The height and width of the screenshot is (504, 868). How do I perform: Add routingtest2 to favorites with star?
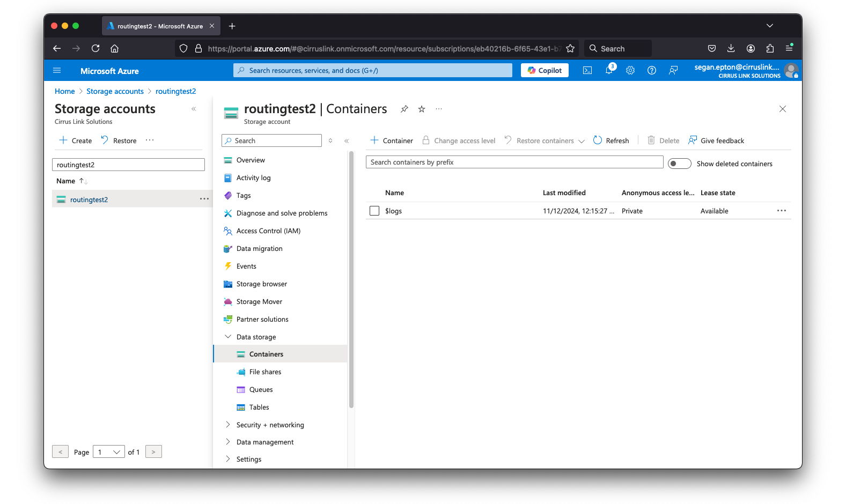click(422, 109)
